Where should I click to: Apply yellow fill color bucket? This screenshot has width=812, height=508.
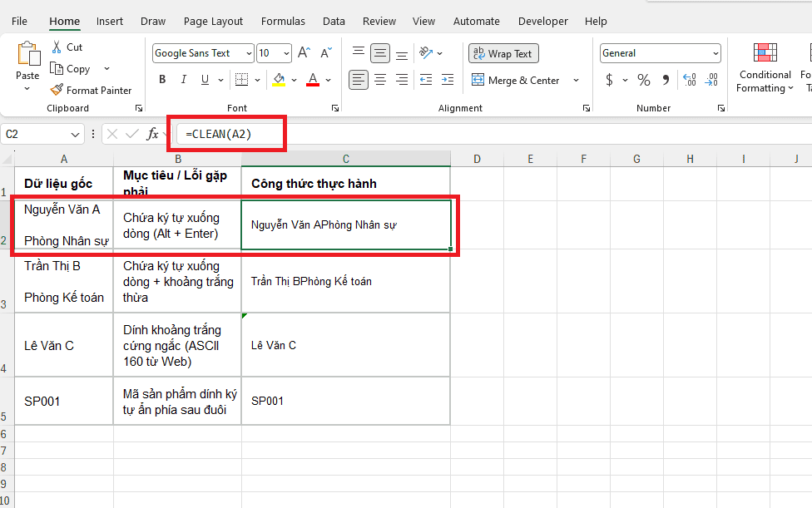pyautogui.click(x=280, y=80)
